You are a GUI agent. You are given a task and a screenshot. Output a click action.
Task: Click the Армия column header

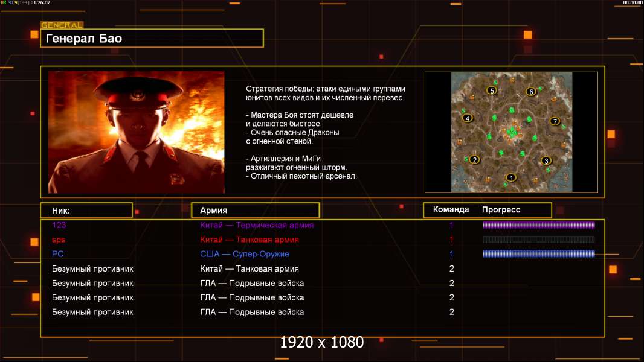coord(255,211)
